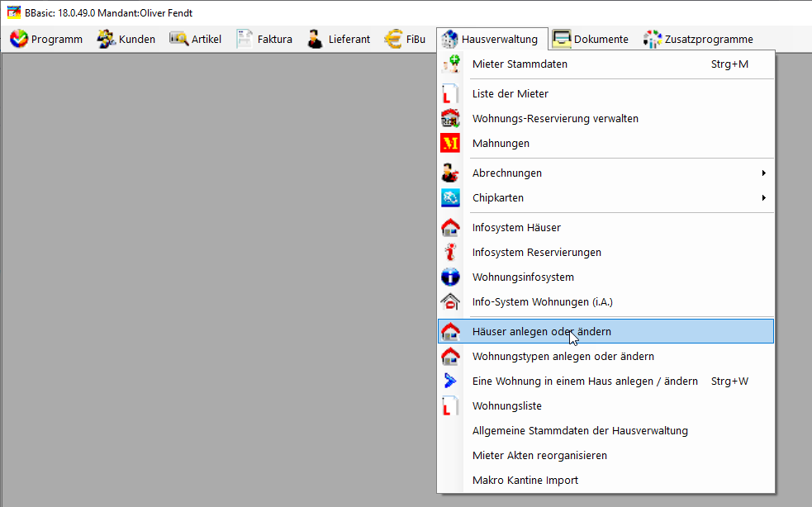Click the Artikel menu icon
812x507 pixels.
pyautogui.click(x=178, y=39)
